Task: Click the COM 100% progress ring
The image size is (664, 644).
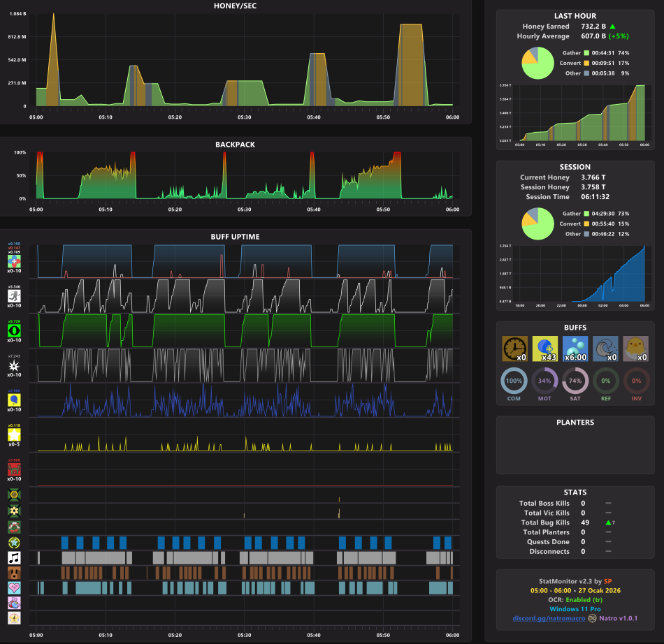Action: click(x=514, y=381)
